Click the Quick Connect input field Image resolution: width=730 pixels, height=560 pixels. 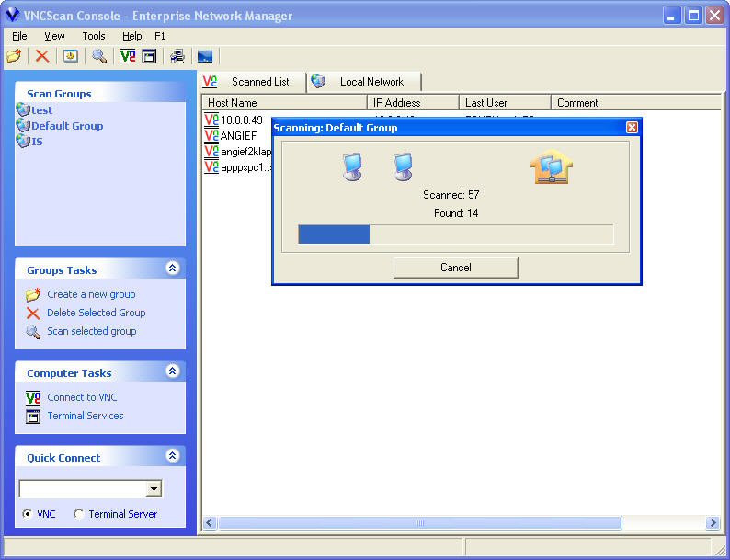84,489
